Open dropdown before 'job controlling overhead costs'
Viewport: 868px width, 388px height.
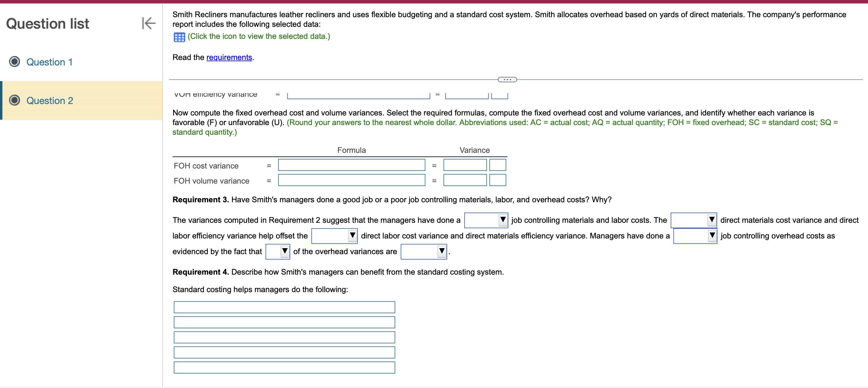click(x=695, y=236)
